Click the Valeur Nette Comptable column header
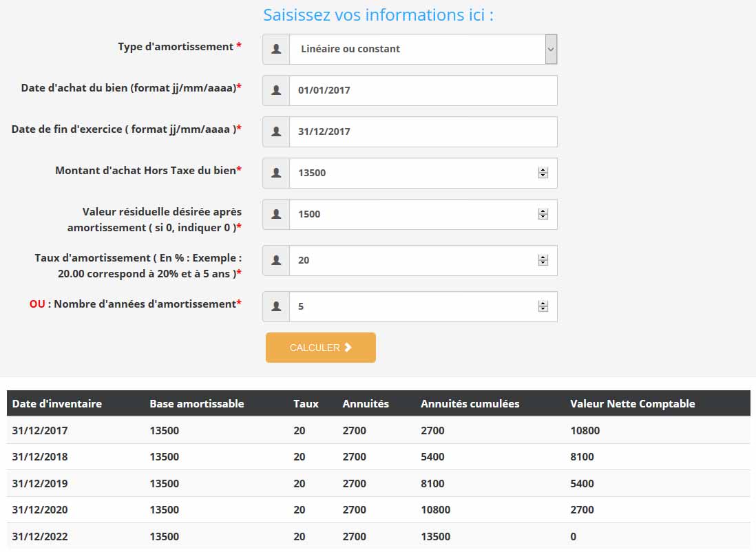The image size is (756, 552). pos(633,404)
